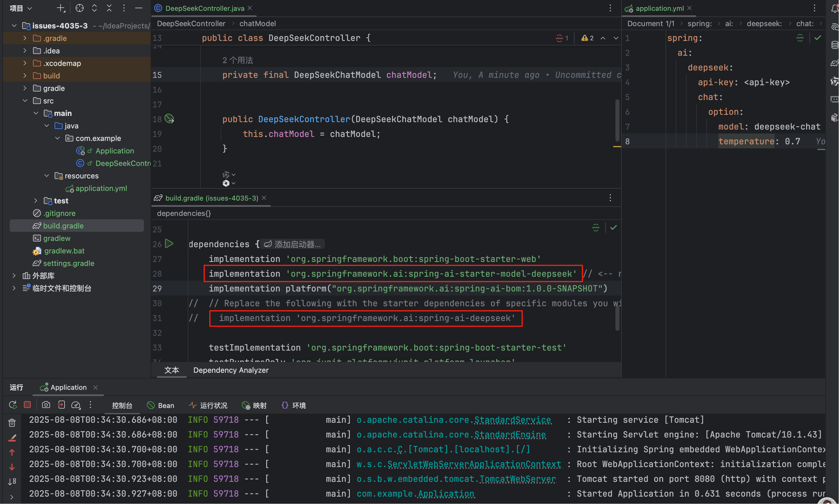This screenshot has width=839, height=504.
Task: Open application.yml in the project tree
Action: point(101,188)
